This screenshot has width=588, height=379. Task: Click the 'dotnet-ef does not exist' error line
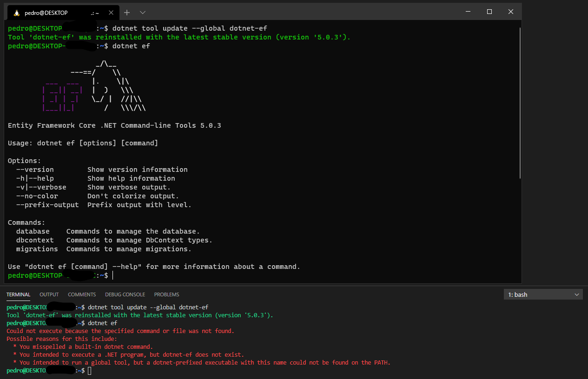pos(128,355)
